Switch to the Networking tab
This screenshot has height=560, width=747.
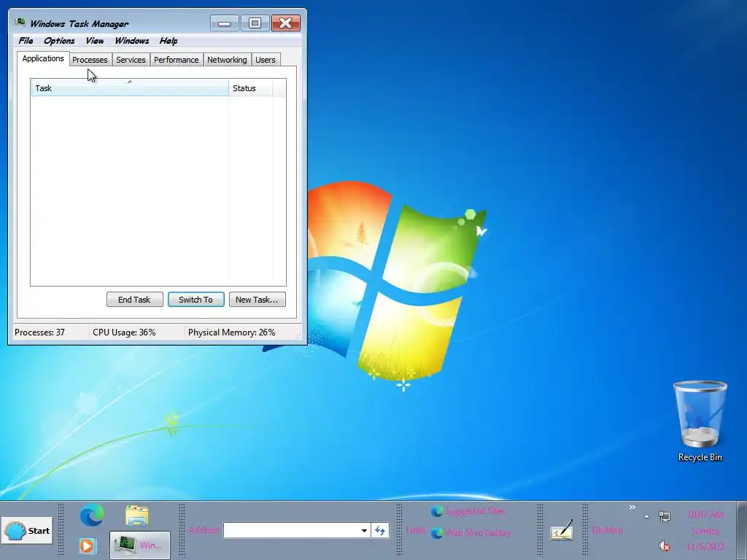[x=227, y=60]
